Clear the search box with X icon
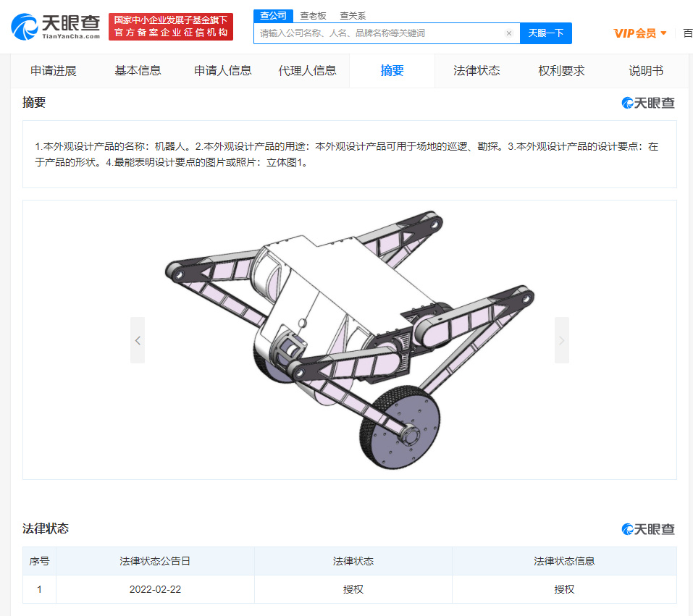693x616 pixels. 508,33
